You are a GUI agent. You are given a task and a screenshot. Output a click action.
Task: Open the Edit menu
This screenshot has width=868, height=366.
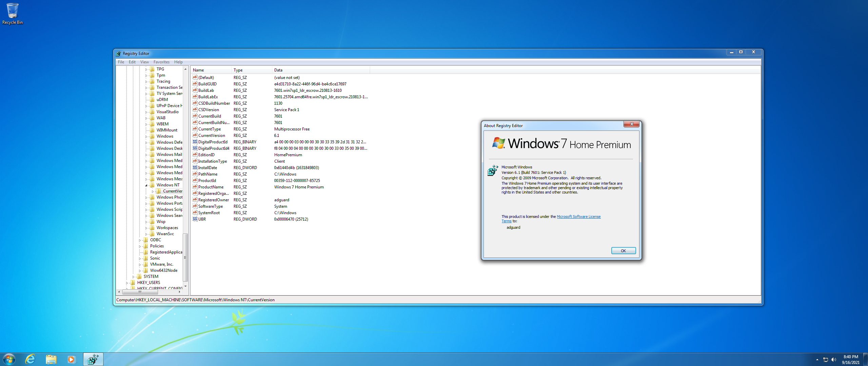click(x=132, y=62)
